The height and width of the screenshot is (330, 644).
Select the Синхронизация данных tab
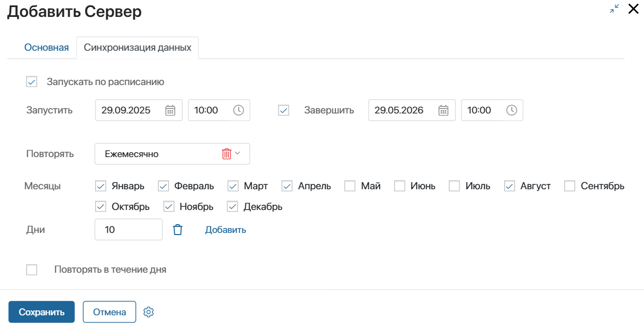pyautogui.click(x=137, y=47)
